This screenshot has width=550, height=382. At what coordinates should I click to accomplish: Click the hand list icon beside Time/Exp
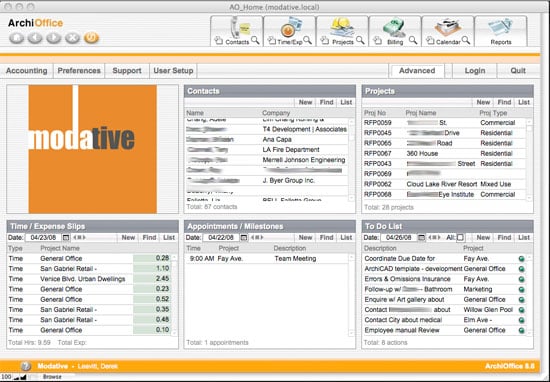tap(271, 40)
